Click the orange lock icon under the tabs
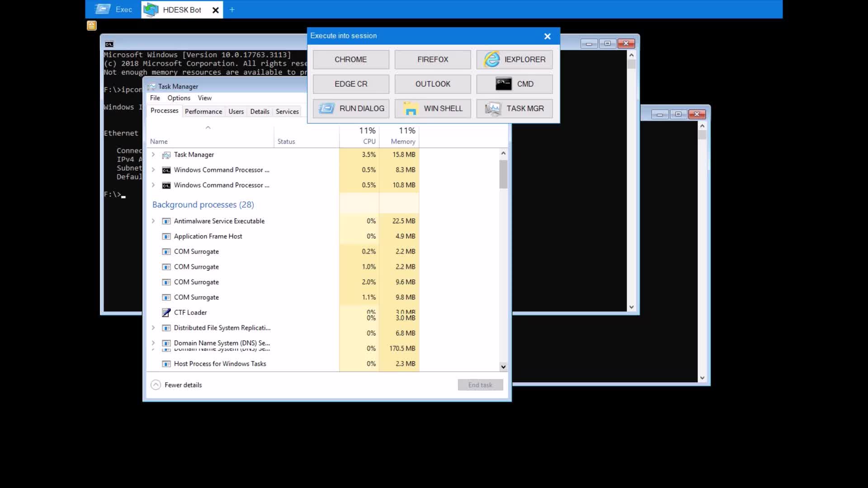Viewport: 868px width, 488px height. pos(92,26)
